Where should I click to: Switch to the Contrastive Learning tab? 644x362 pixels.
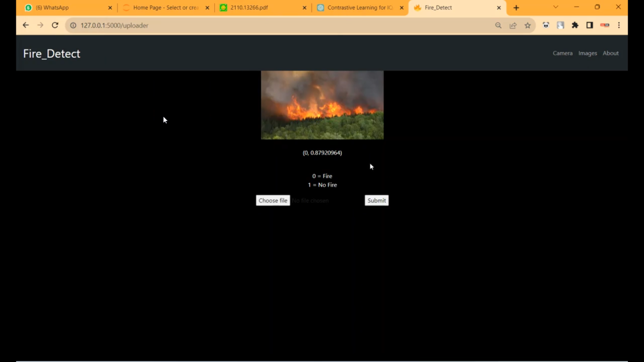(360, 8)
